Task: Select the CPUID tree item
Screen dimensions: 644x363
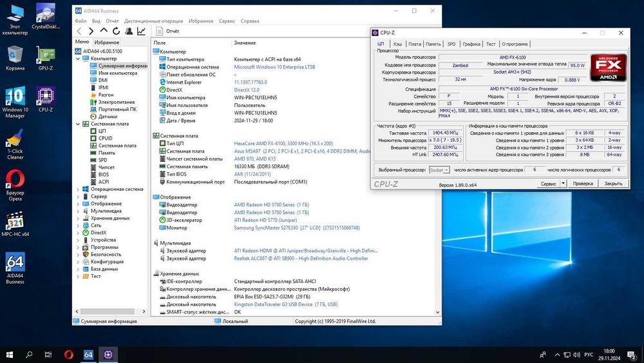Action: pos(105,138)
